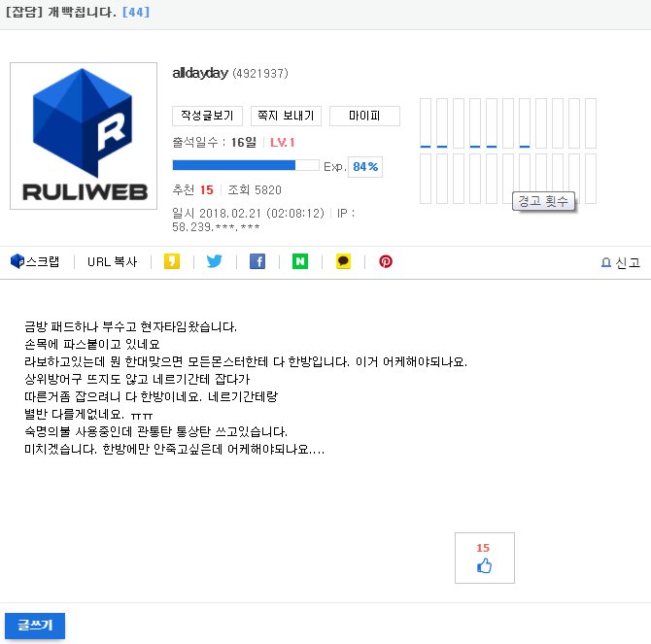Copy the link with URL 복사
The height and width of the screenshot is (644, 651).
pos(112,261)
